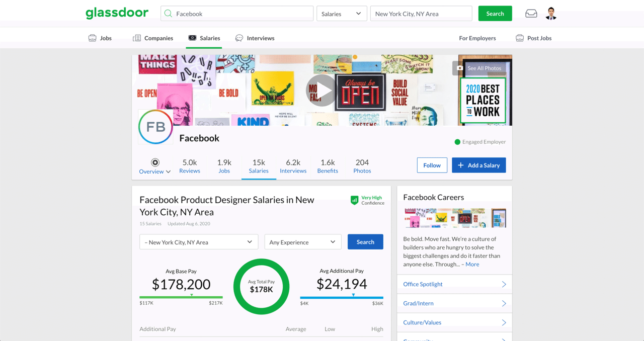This screenshot has height=341, width=644.
Task: Click the 'Updated Aug 6, 2020' text
Action: (189, 224)
